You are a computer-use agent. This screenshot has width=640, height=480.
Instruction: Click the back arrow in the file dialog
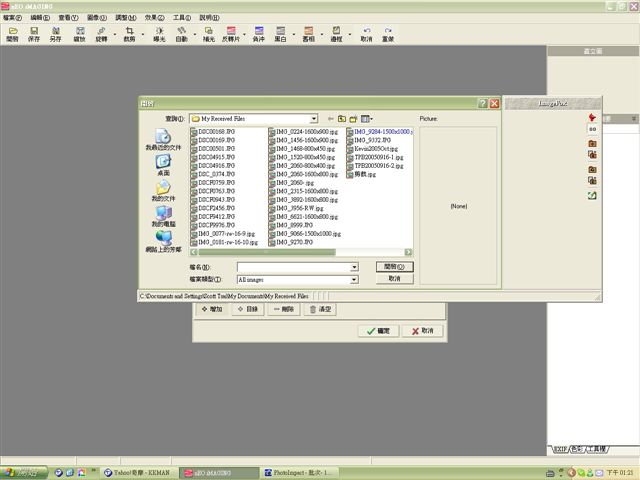click(x=331, y=119)
